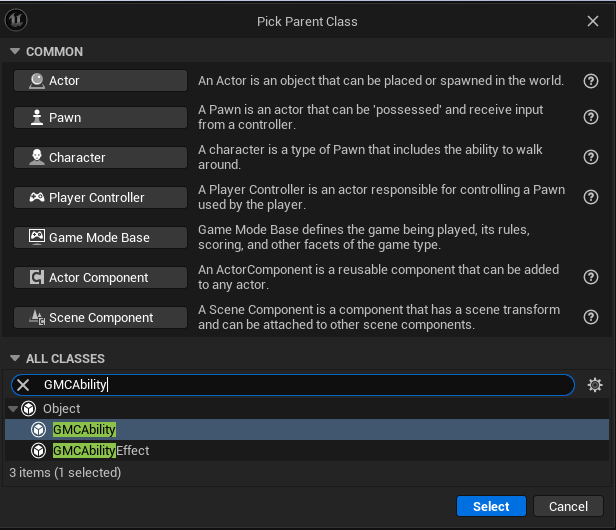The image size is (616, 530).
Task: Collapse the Object tree node
Action: pos(12,408)
